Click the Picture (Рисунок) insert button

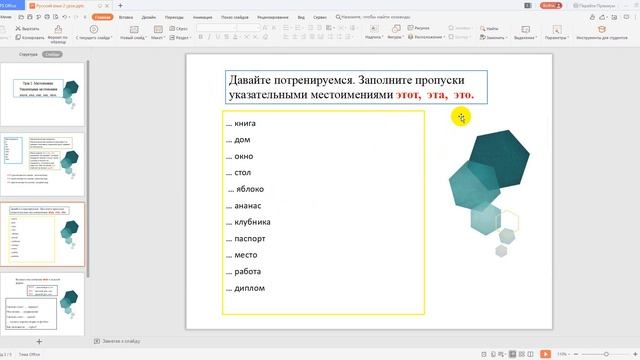(x=418, y=28)
